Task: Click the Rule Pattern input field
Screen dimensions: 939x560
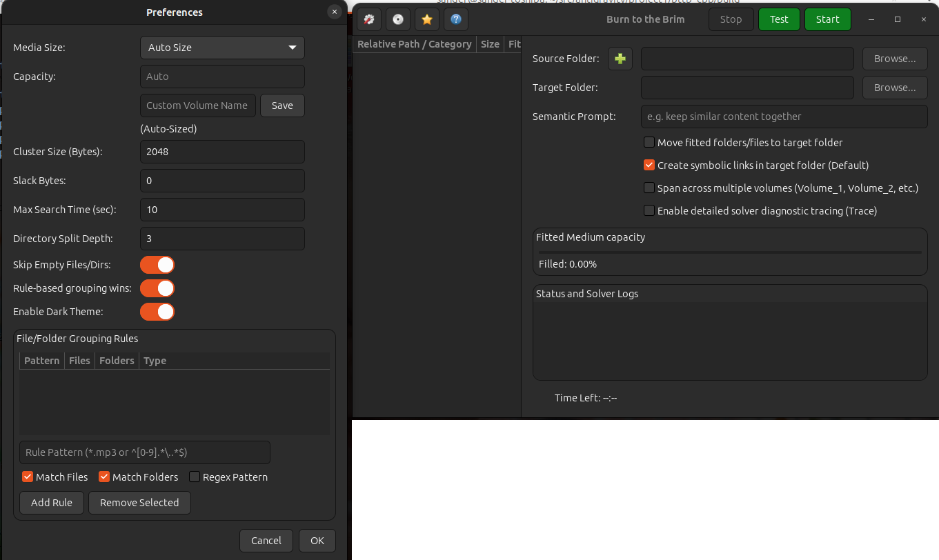Action: tap(145, 452)
